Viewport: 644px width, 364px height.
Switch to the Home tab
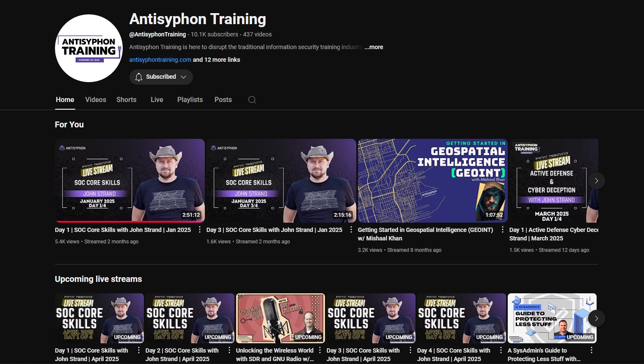[65, 100]
